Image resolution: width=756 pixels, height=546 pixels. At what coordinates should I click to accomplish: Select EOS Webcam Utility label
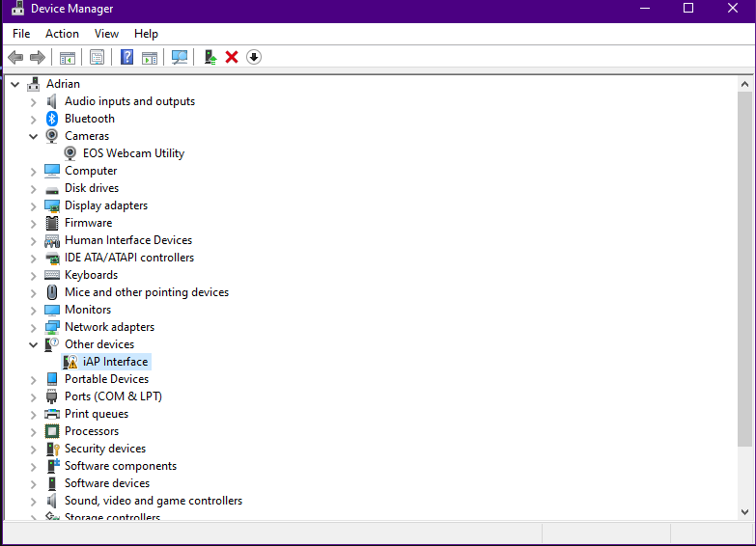point(133,153)
